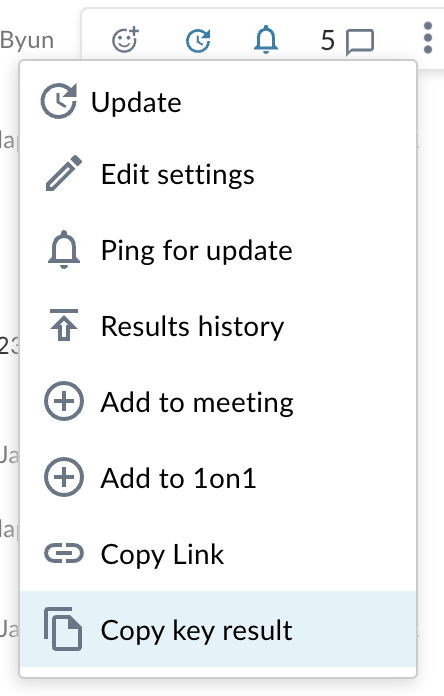Click the blue notification bell icon
Screen dimensions: 444x696
click(x=266, y=40)
